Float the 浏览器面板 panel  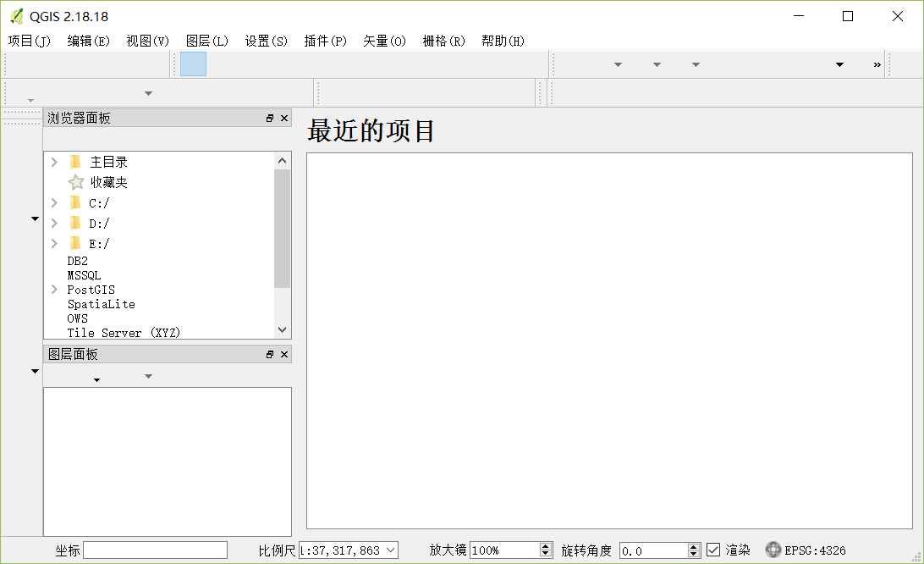pos(270,118)
